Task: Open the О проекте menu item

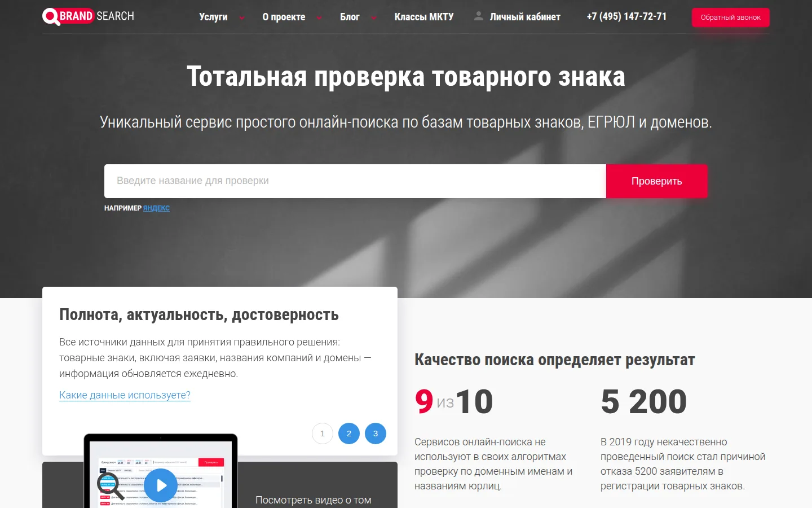Action: point(284,17)
